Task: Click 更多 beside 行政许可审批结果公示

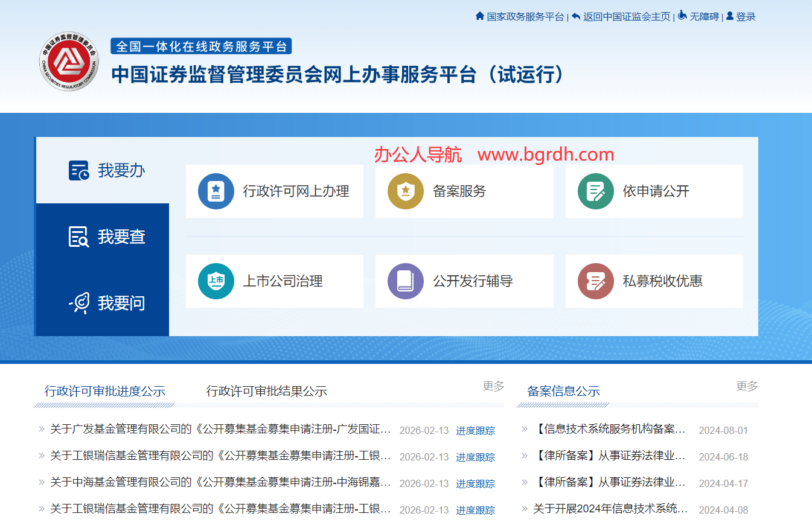Action: point(493,386)
